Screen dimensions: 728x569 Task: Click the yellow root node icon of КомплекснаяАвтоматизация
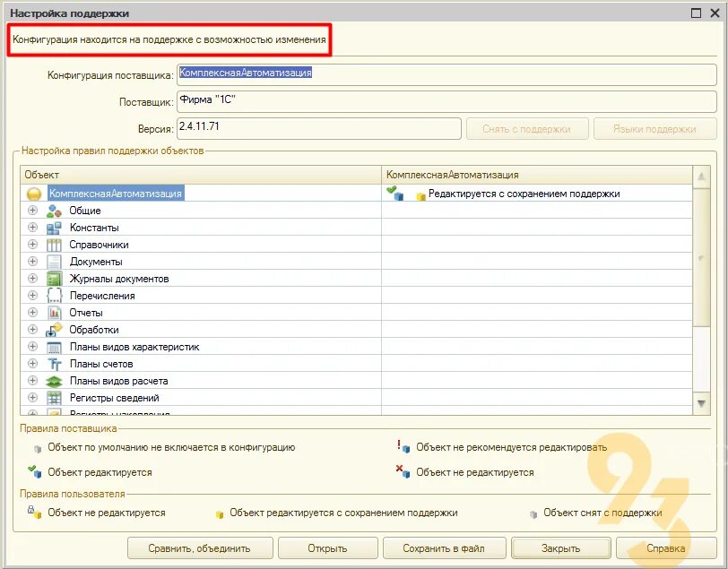point(34,194)
